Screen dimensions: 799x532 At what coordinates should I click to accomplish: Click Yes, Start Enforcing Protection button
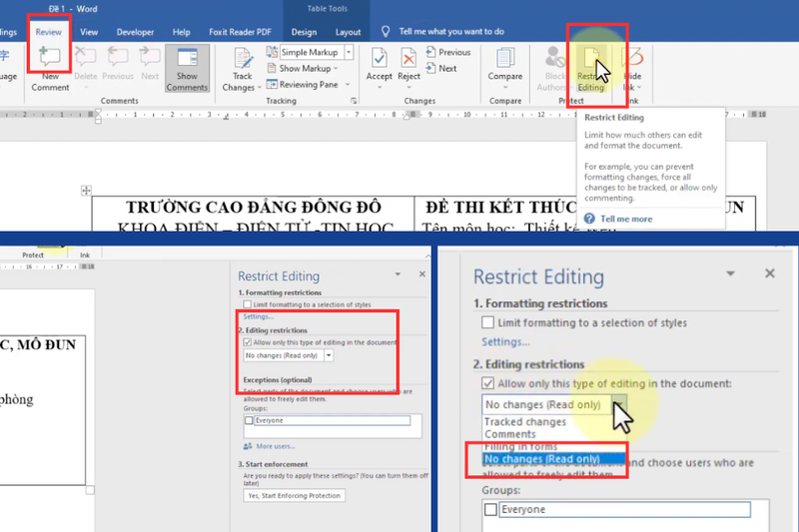(x=294, y=495)
